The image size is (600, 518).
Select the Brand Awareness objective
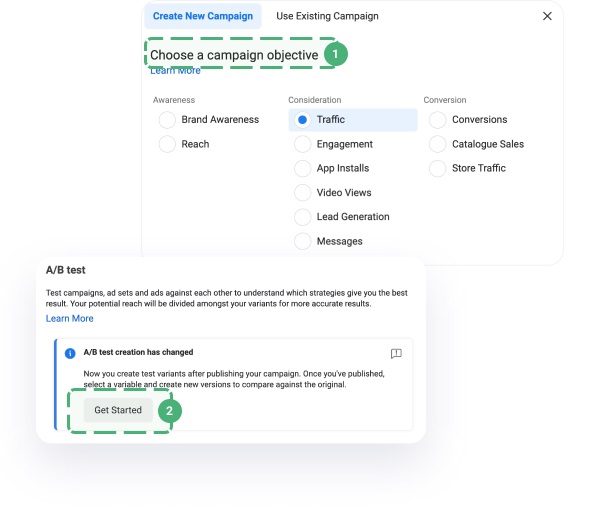click(167, 120)
